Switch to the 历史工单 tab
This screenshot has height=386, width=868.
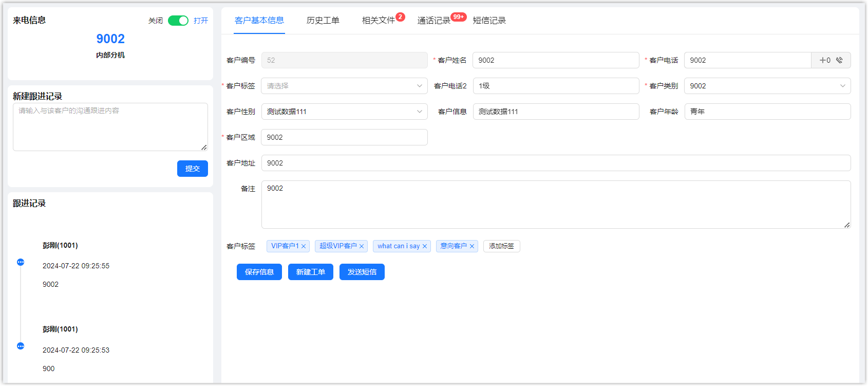(323, 21)
